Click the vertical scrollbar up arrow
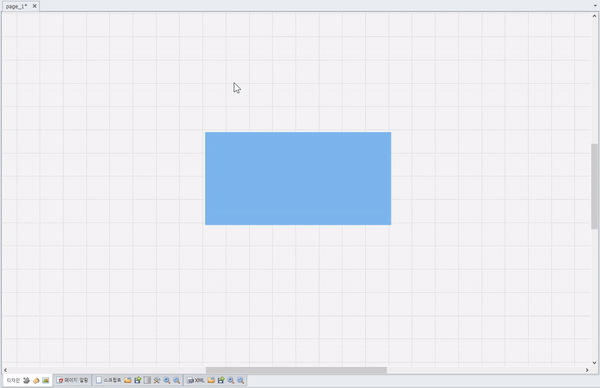This screenshot has height=388, width=600. pos(594,16)
